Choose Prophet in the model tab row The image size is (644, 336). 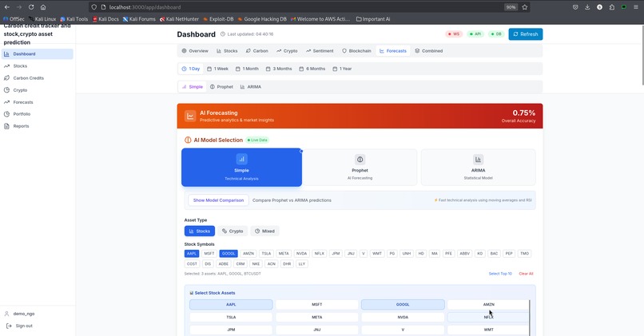(x=221, y=87)
